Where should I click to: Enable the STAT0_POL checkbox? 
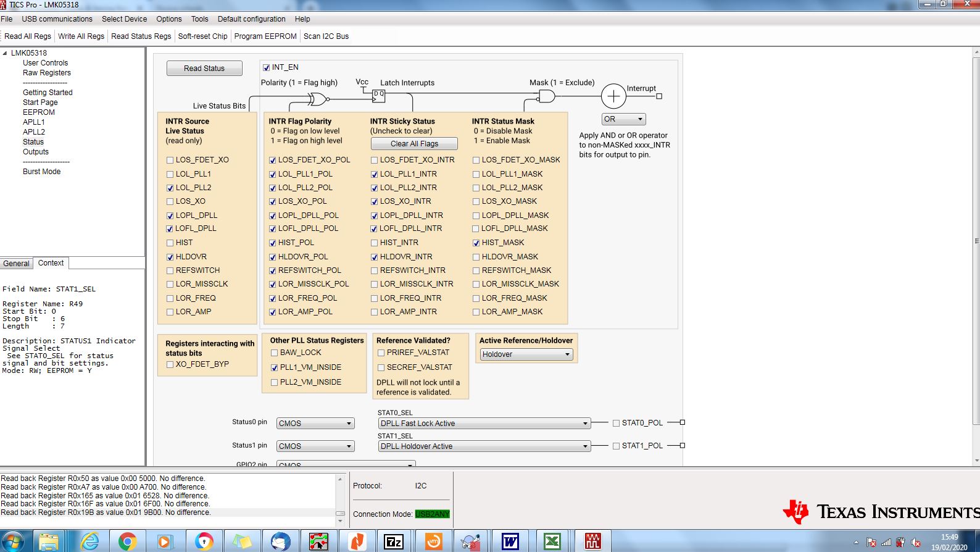[616, 423]
